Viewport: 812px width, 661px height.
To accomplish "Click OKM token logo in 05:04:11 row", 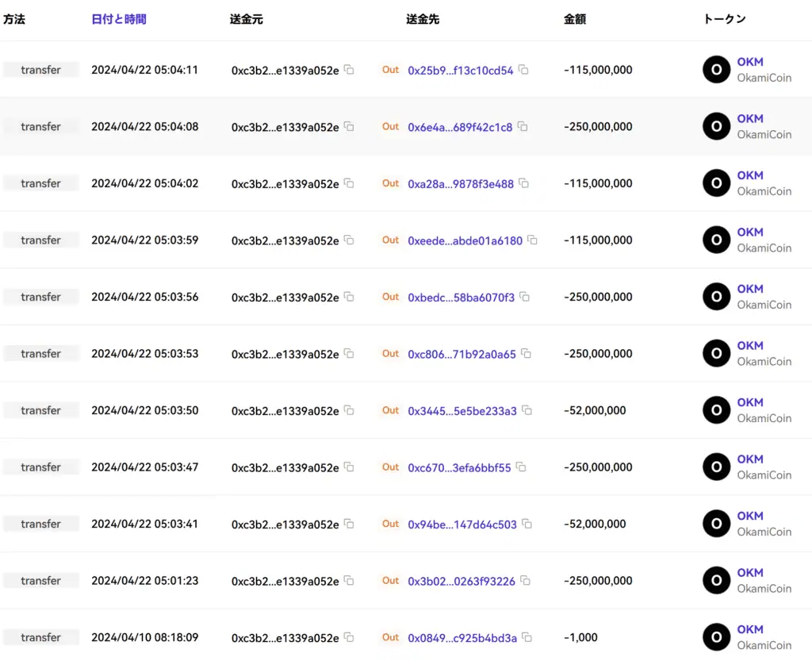I will click(x=716, y=69).
